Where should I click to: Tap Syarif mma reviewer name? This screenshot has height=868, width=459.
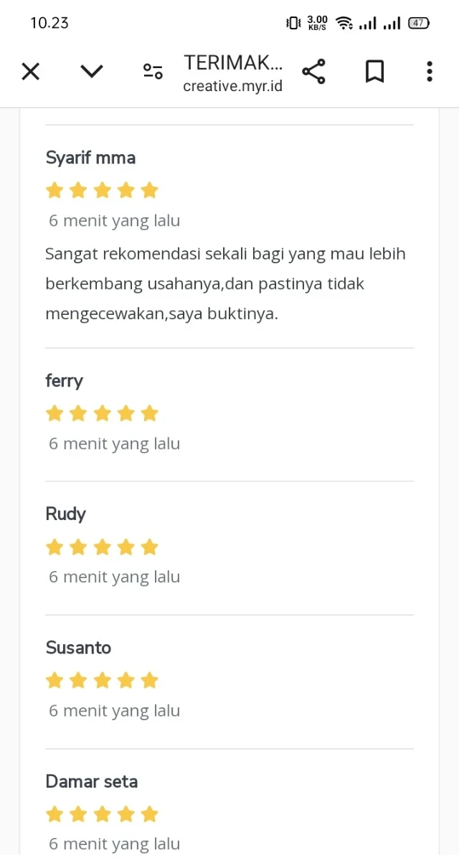pos(90,158)
